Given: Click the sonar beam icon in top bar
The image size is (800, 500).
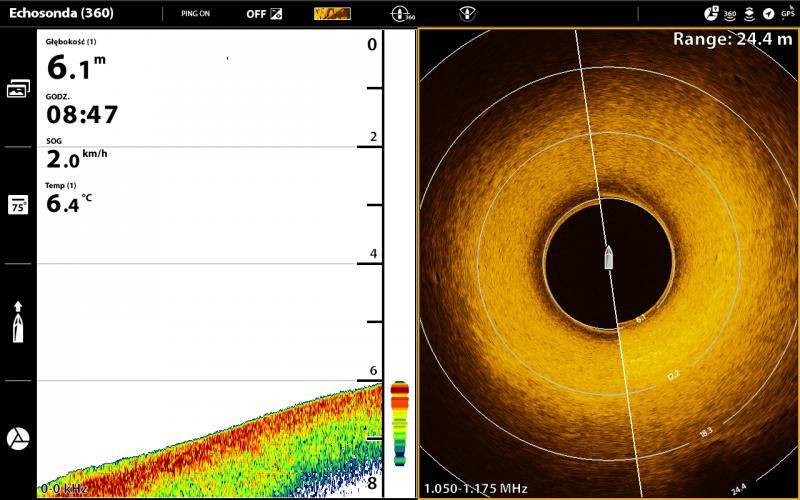Looking at the screenshot, I should 466,14.
